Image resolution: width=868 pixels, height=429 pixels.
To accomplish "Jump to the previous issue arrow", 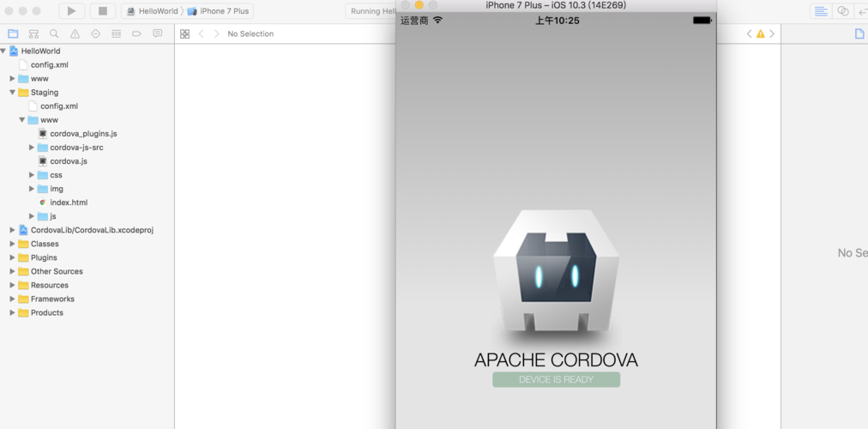I will point(749,33).
